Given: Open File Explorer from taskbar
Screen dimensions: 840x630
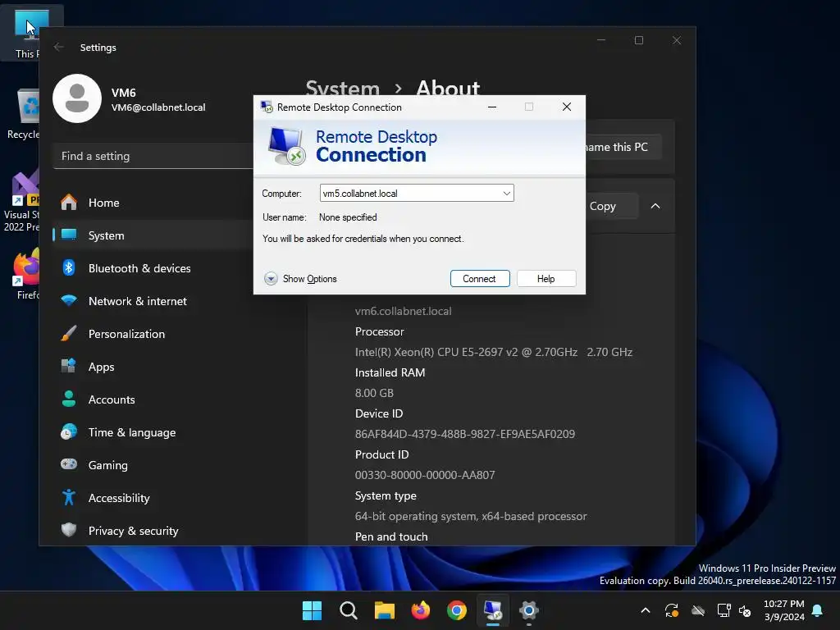Looking at the screenshot, I should point(384,610).
